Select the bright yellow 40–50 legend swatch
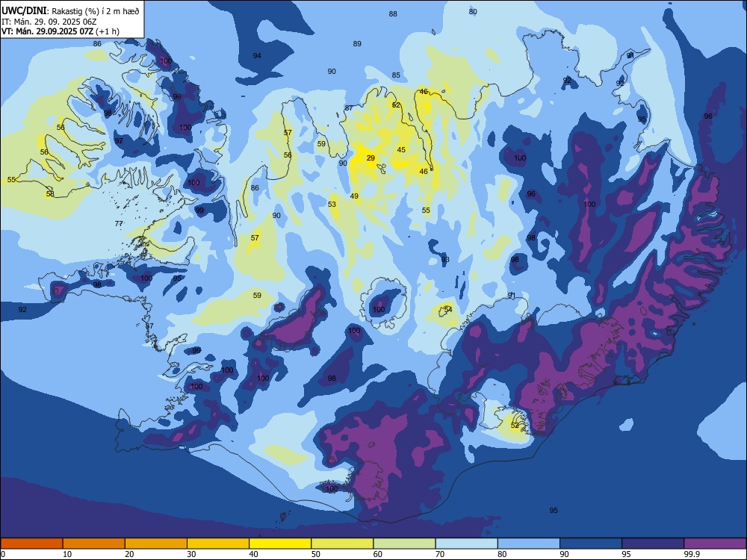747x560 pixels. (x=280, y=544)
